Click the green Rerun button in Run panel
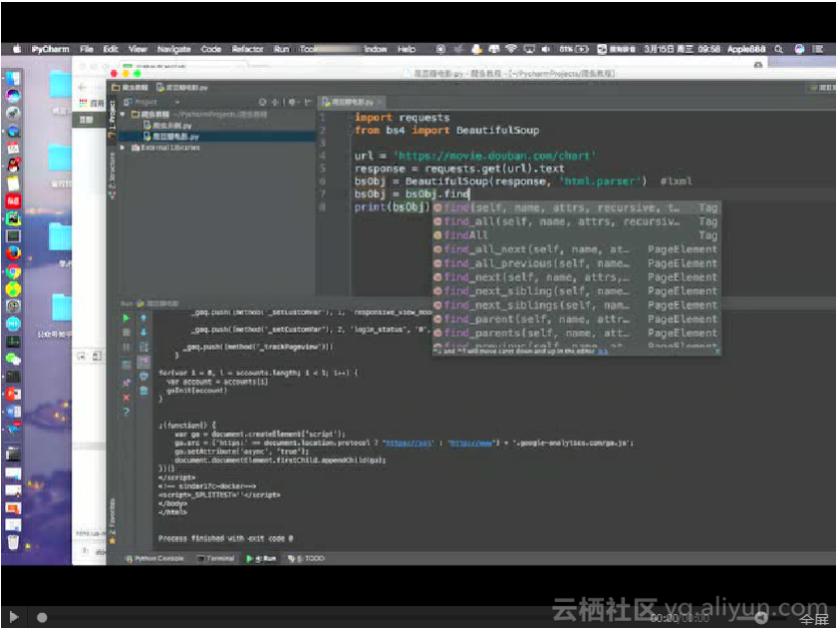Screen dimensions: 840x634 (x=126, y=318)
